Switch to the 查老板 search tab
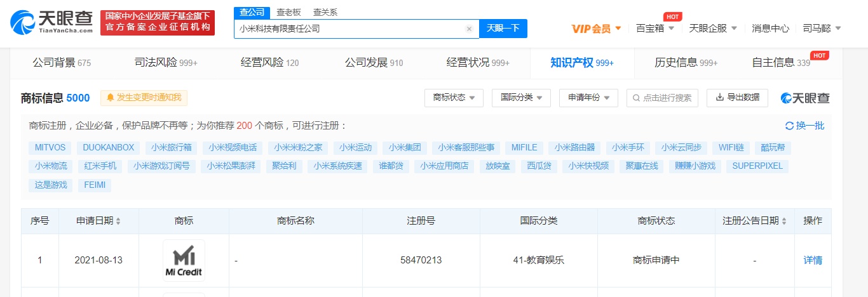868x297 pixels. pyautogui.click(x=288, y=12)
